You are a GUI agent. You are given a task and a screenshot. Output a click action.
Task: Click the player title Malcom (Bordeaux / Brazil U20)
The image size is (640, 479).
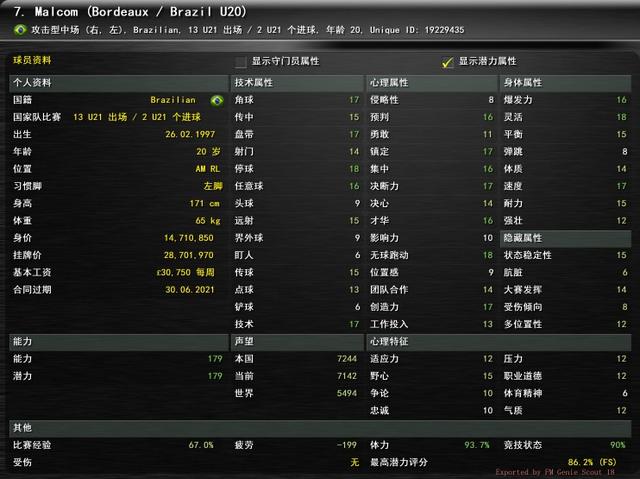coord(130,12)
